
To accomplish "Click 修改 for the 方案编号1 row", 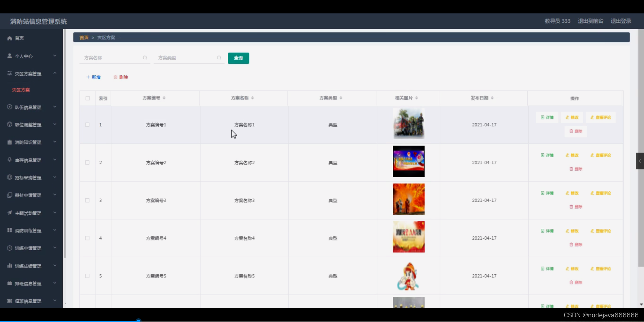I will (x=572, y=117).
